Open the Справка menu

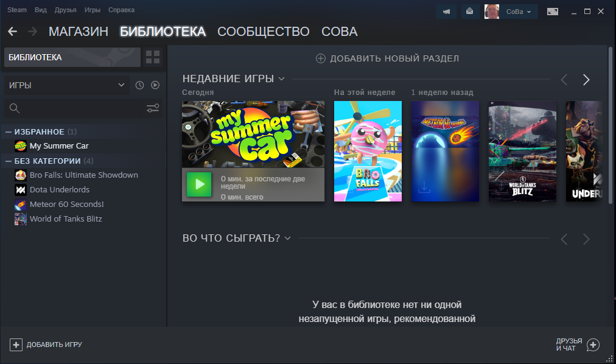click(121, 10)
